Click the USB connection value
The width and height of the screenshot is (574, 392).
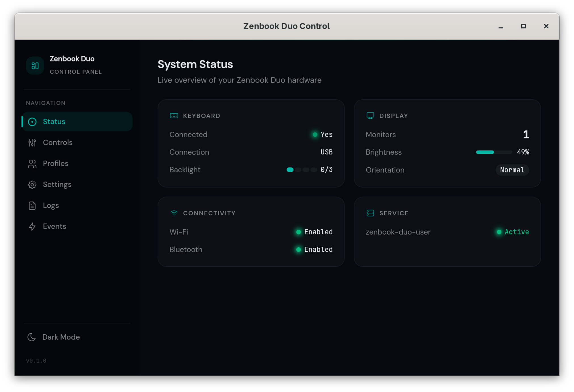coord(327,152)
